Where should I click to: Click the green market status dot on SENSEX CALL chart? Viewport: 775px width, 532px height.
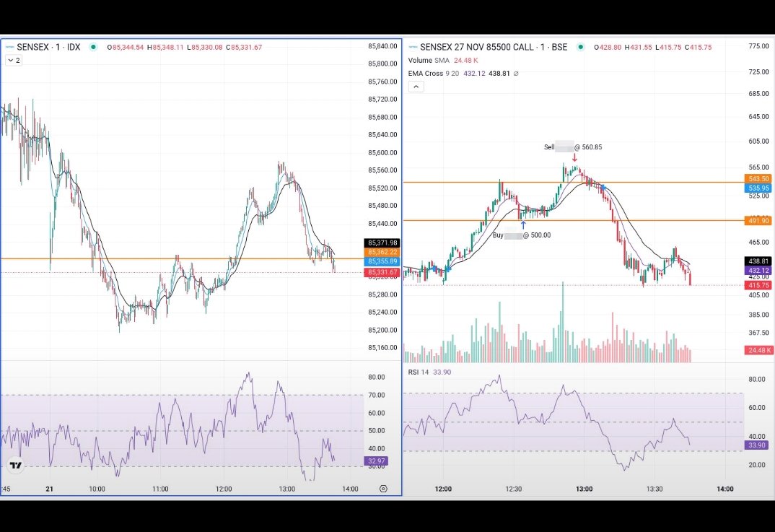(x=581, y=47)
